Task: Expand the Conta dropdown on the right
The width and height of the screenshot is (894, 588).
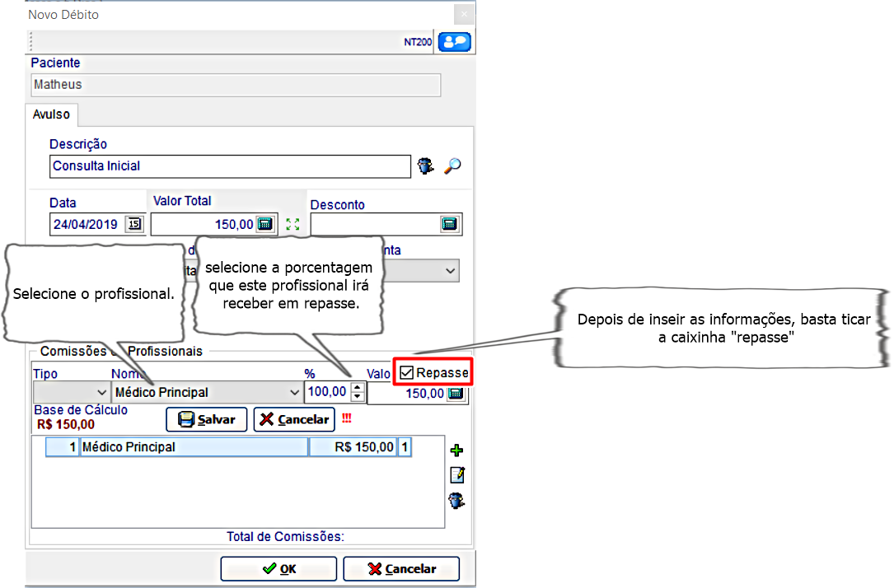Action: [450, 270]
